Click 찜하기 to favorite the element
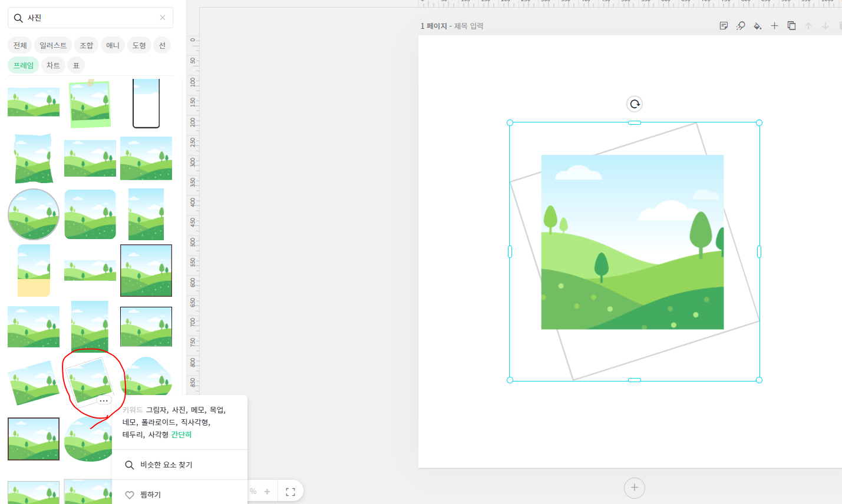 pos(150,495)
